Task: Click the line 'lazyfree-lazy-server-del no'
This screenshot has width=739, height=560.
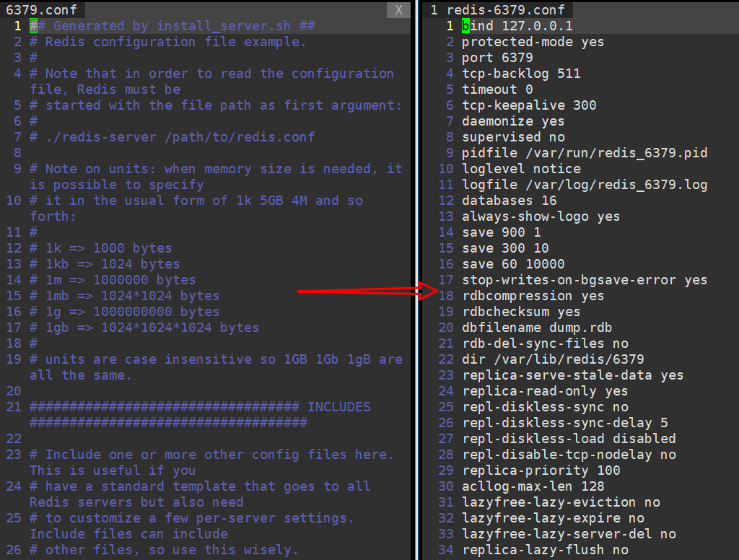Action: click(x=569, y=534)
